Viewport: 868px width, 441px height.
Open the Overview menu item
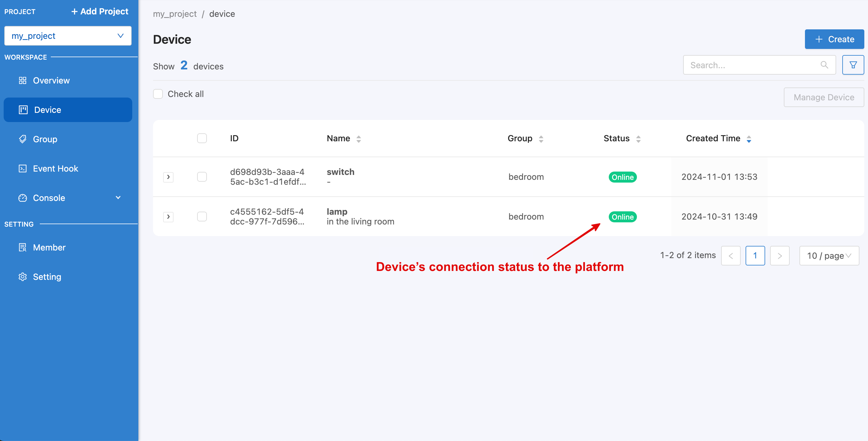(68, 80)
